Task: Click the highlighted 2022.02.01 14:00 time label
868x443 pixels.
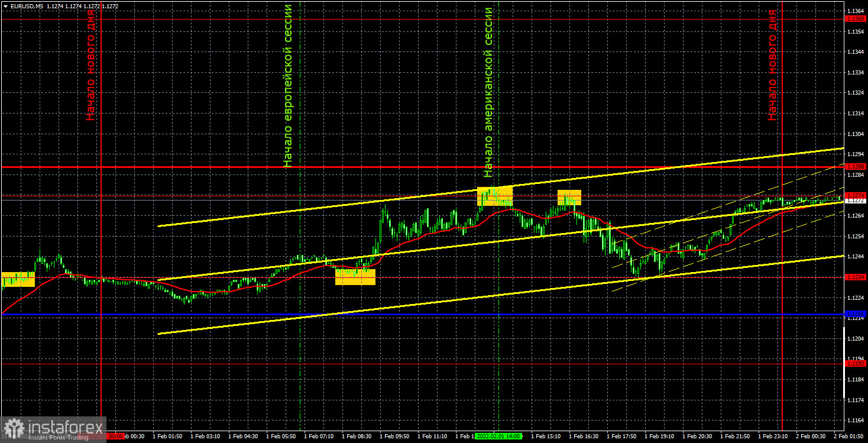Action: (x=499, y=436)
